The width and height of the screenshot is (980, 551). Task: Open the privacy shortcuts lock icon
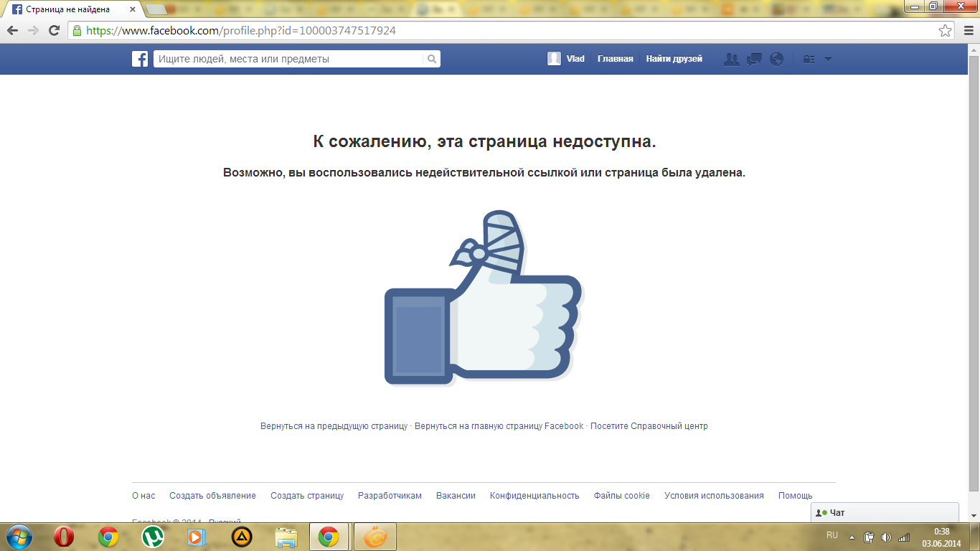pyautogui.click(x=809, y=60)
